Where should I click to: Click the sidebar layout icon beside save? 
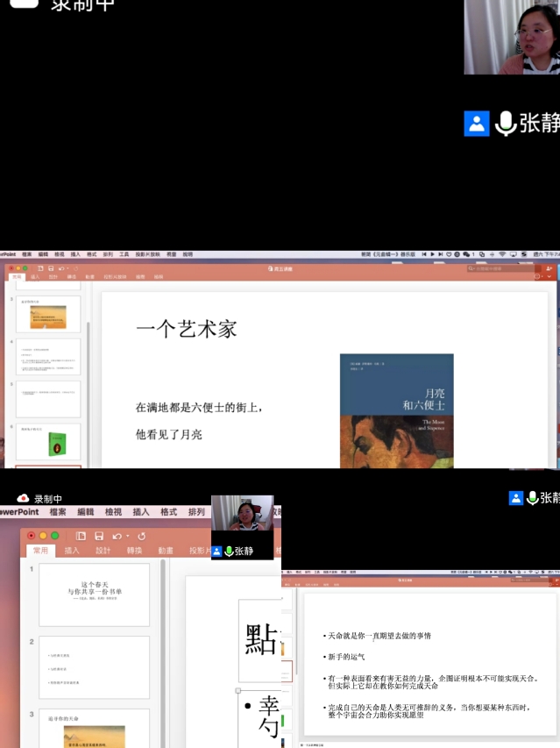(81, 536)
